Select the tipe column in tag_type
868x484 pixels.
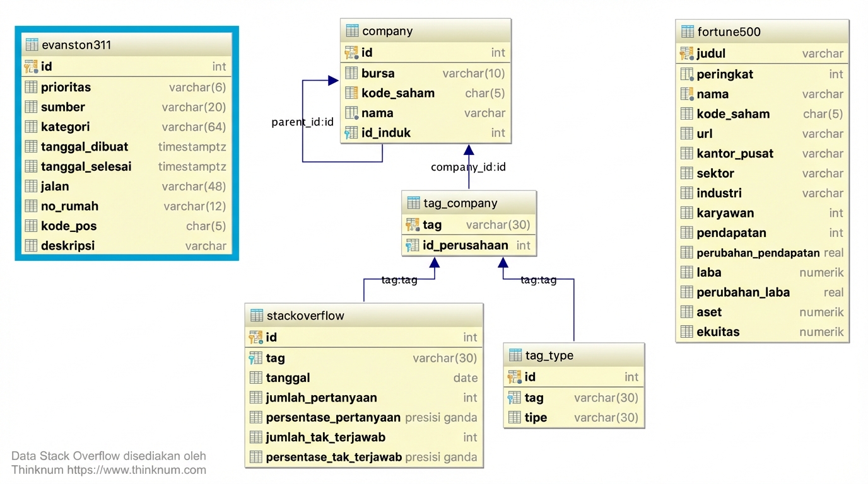click(x=536, y=417)
